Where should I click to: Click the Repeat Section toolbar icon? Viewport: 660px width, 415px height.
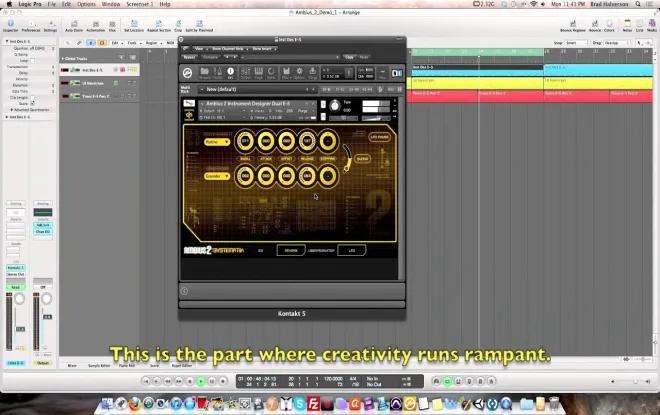tap(159, 25)
